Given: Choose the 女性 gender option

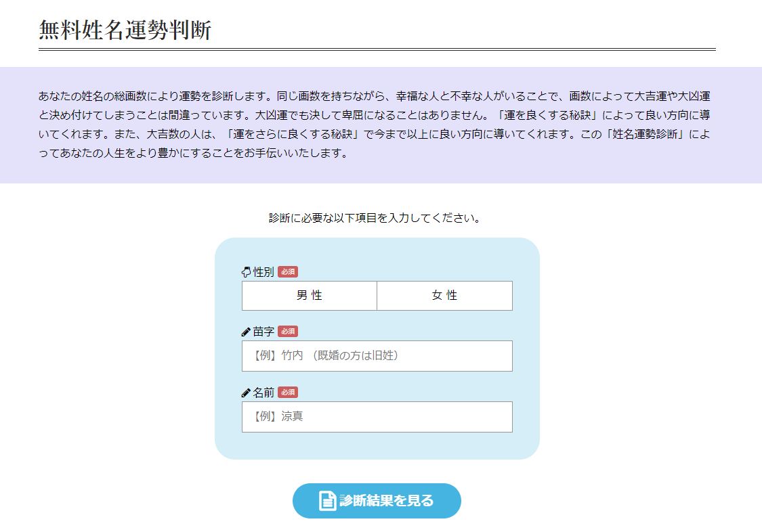Looking at the screenshot, I should pos(444,296).
